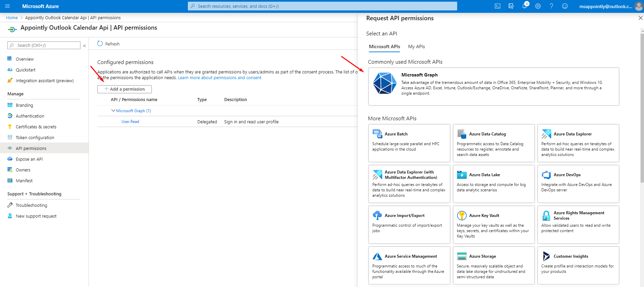This screenshot has height=287, width=644.
Task: Open the Microsoft Graph (1) link
Action: [133, 110]
